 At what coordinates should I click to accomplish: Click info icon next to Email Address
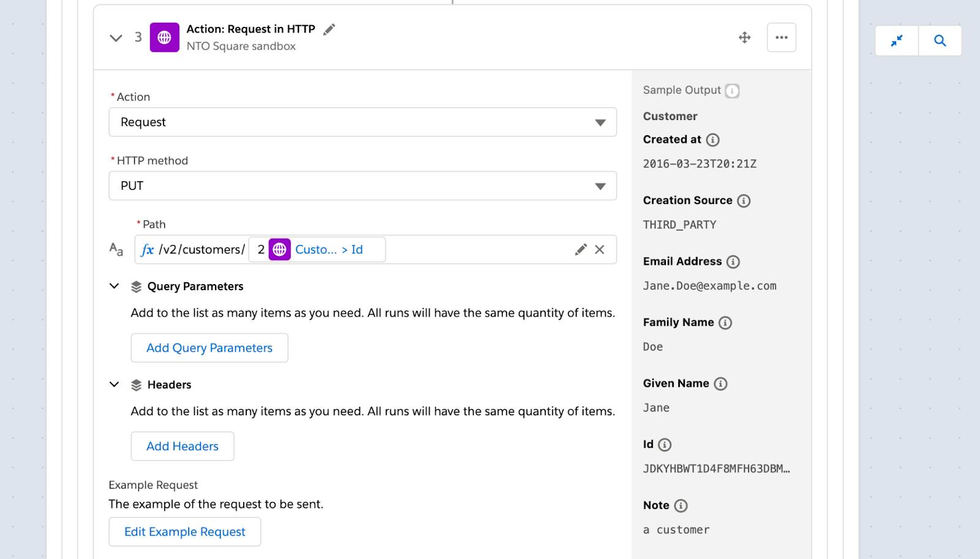tap(733, 262)
